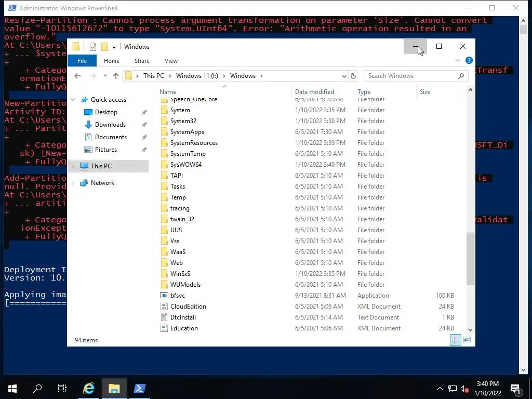532x399 pixels.
Task: Expand the This PC tree node
Action: [73, 166]
